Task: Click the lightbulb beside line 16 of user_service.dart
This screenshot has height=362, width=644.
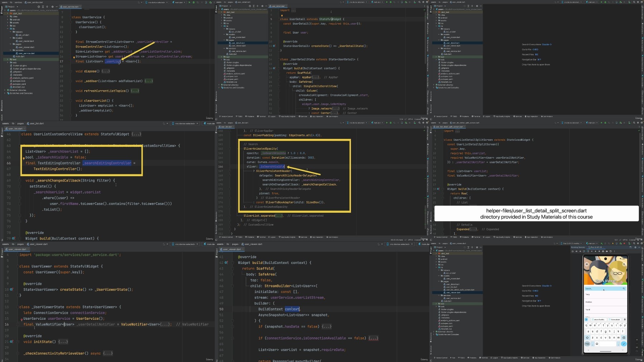Action: [74, 57]
